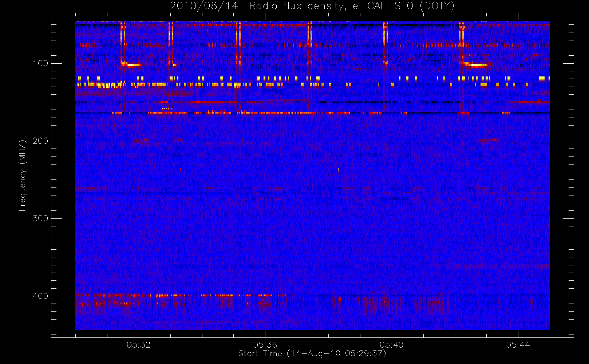The height and width of the screenshot is (364, 589).
Task: Click the 05:44 time tick label
Action: tap(518, 345)
